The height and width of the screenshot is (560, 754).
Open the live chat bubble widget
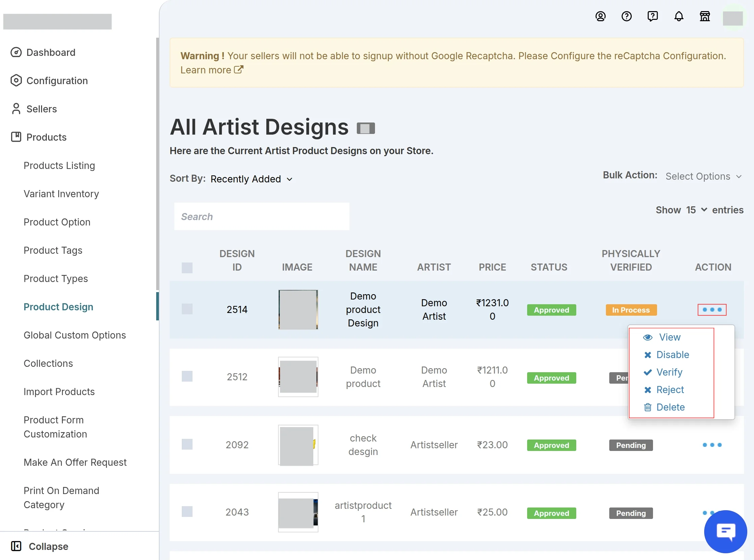(x=725, y=531)
